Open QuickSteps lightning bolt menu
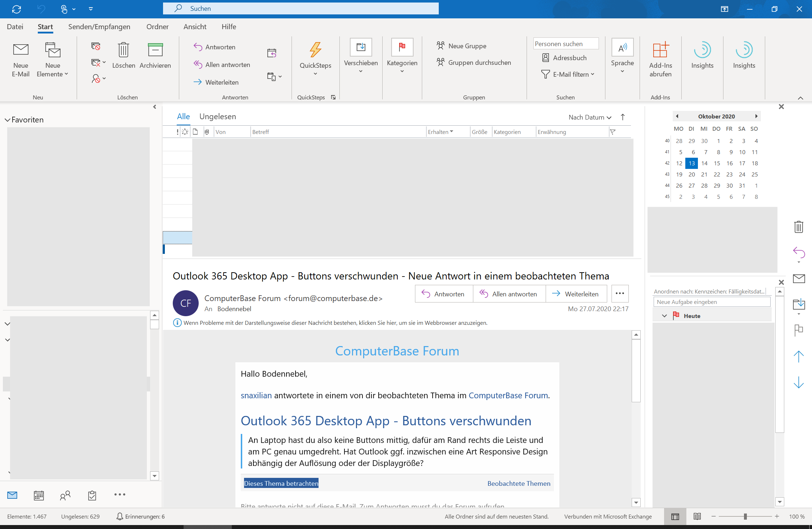Viewport: 812px width, 529px height. coord(315,58)
